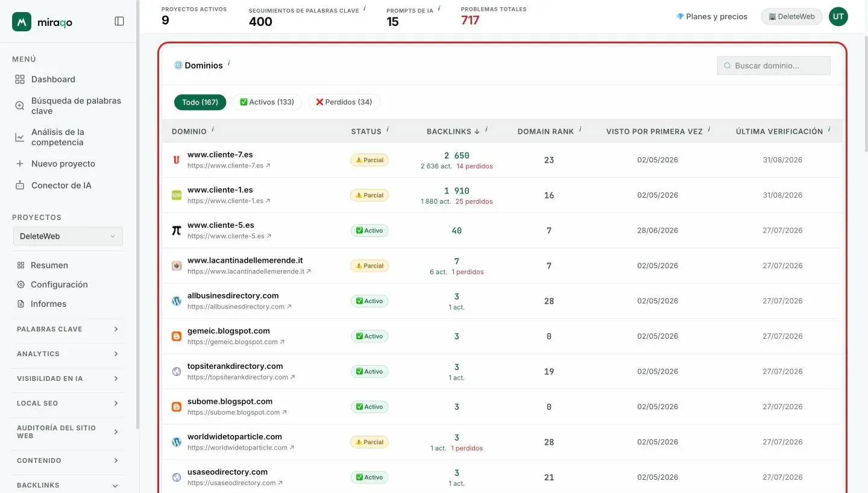Expand the LOCAL SEO section

click(68, 403)
